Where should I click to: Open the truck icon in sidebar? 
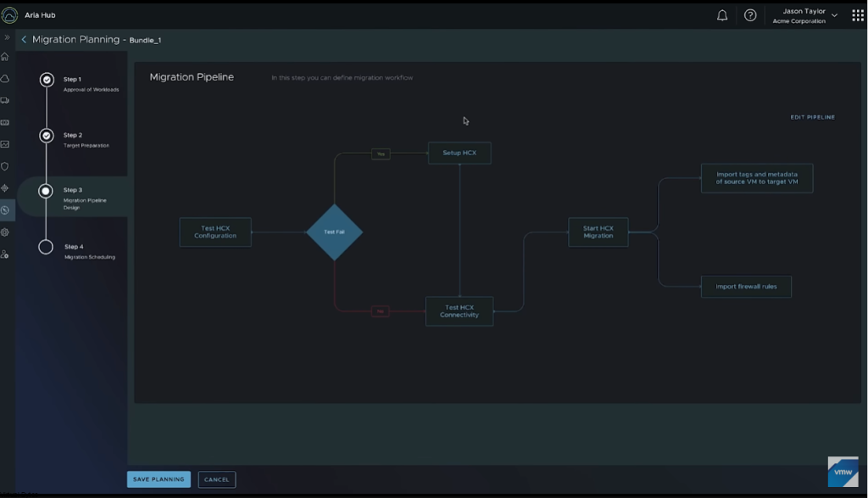[5, 101]
